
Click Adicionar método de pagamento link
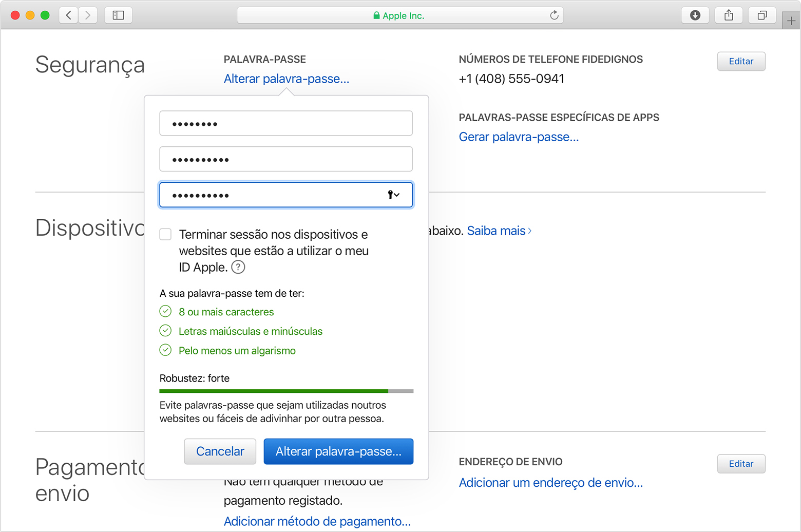317,521
